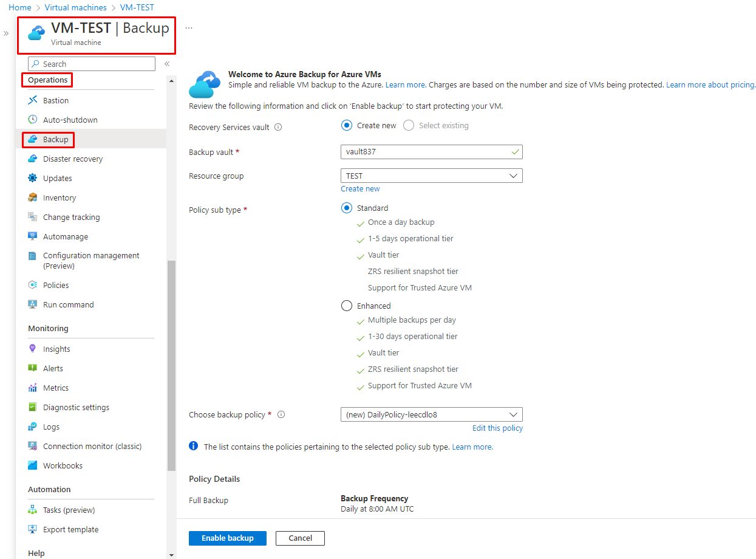Click the Enable backup button
Image resolution: width=756 pixels, height=559 pixels.
coord(228,538)
